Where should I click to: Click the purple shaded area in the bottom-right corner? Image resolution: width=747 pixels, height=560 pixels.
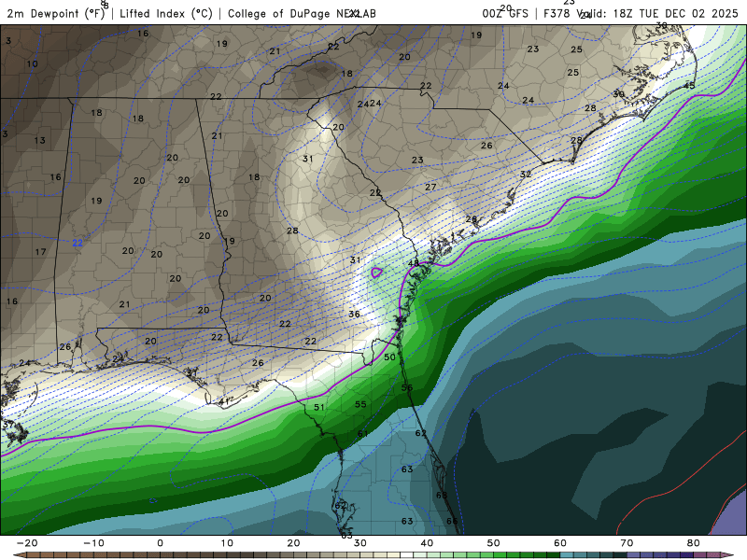731,517
